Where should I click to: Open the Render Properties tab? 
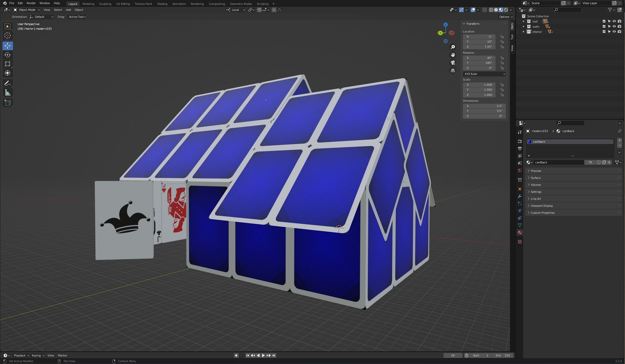point(520,141)
